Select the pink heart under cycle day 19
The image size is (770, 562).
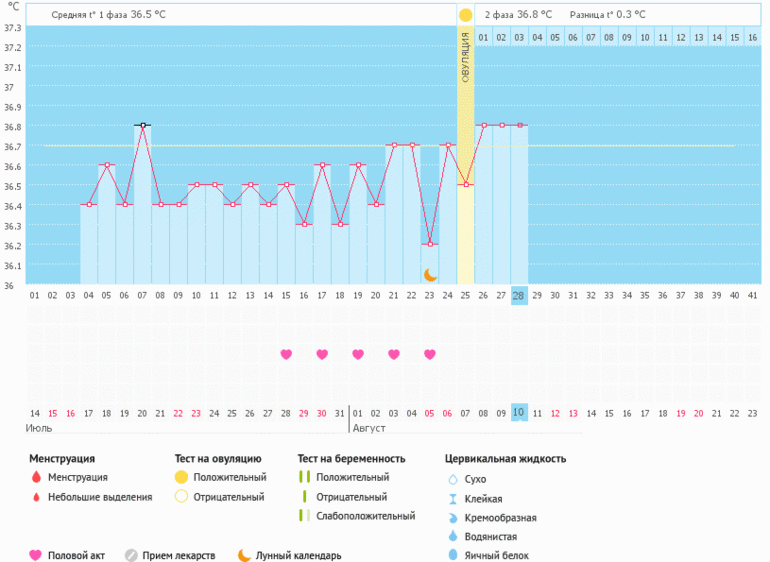(358, 354)
